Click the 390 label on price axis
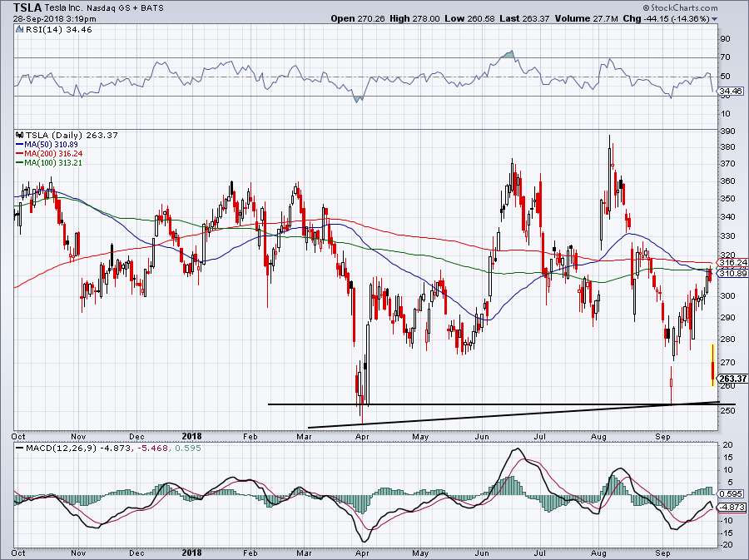749x560 pixels. (728, 131)
